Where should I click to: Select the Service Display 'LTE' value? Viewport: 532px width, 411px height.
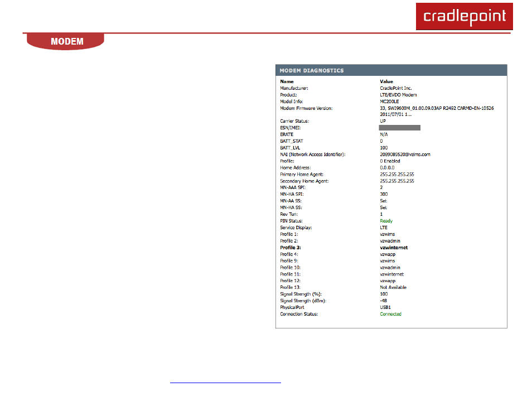point(384,228)
